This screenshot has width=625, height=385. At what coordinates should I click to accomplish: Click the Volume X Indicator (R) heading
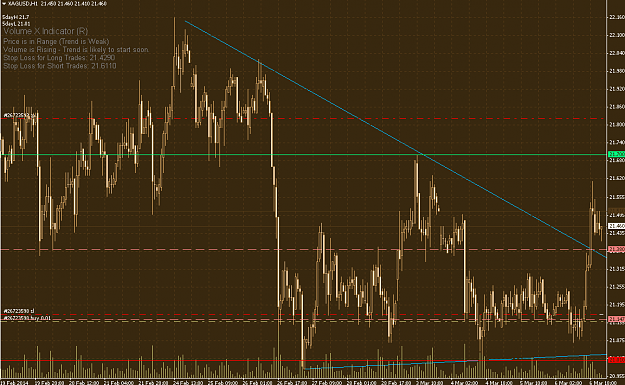[46, 31]
